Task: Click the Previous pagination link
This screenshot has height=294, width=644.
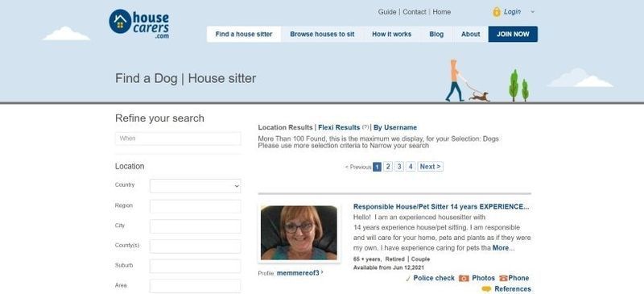Action: coord(358,167)
